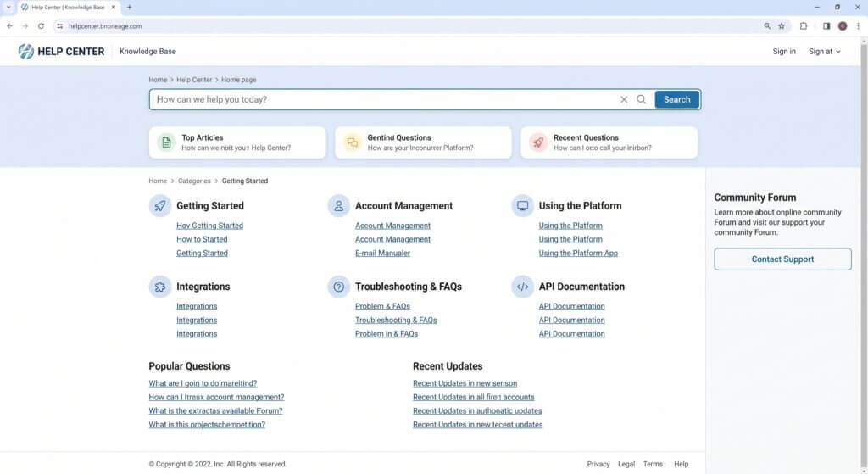868x474 pixels.
Task: Click the API Documentation code icon
Action: pyautogui.click(x=522, y=287)
